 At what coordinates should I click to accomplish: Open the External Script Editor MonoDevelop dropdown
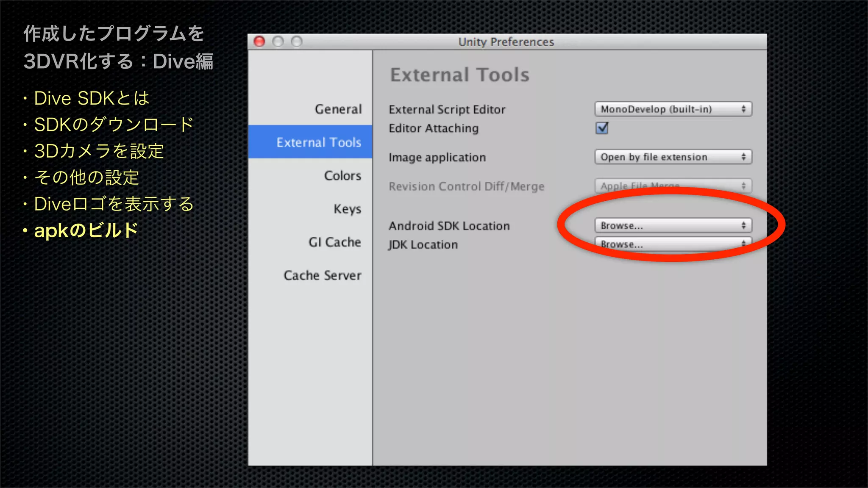[673, 109]
